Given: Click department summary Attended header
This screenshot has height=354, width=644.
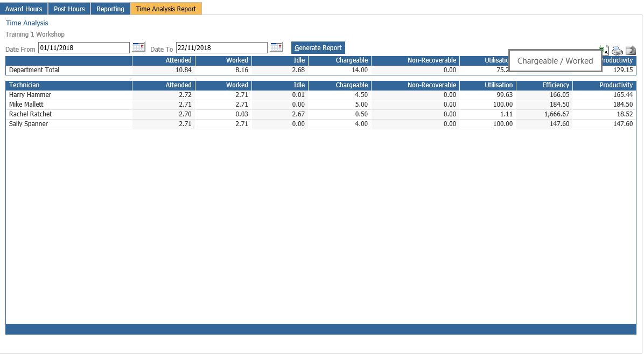Looking at the screenshot, I should click(x=164, y=60).
